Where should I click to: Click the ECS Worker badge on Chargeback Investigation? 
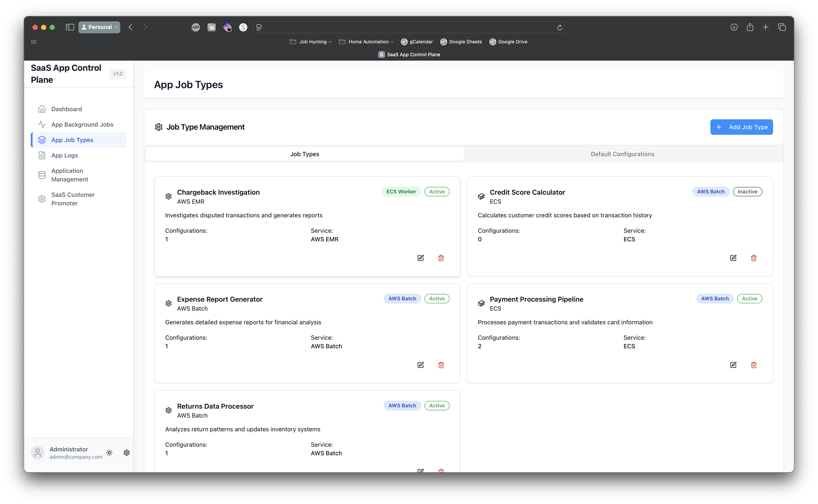(x=401, y=192)
